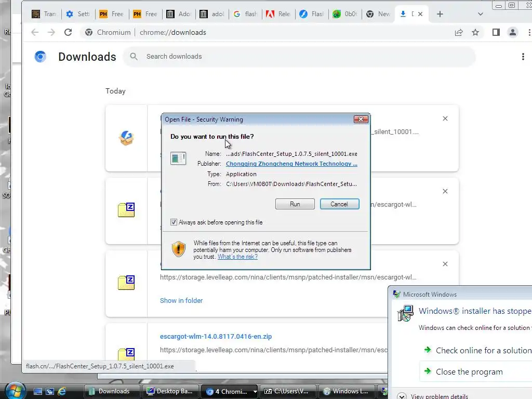Image resolution: width=532 pixels, height=399 pixels.
Task: Switch to the first PH Free tab
Action: point(112,14)
